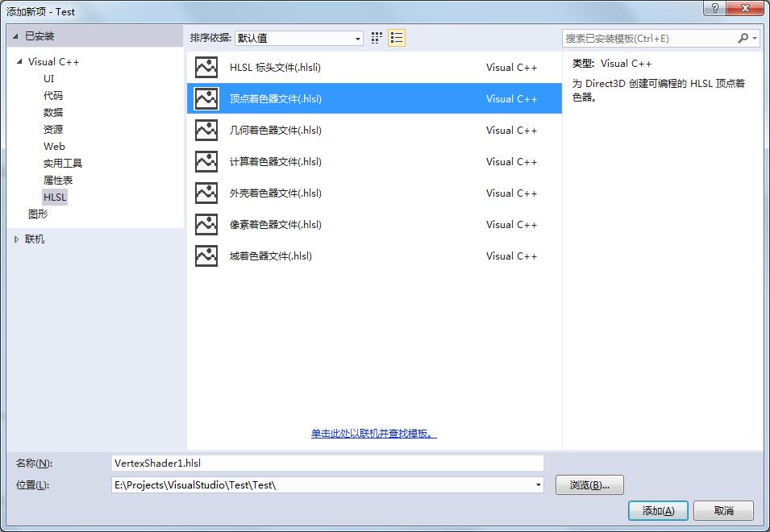Select the 代码 category
The height and width of the screenshot is (532, 770).
click(53, 95)
